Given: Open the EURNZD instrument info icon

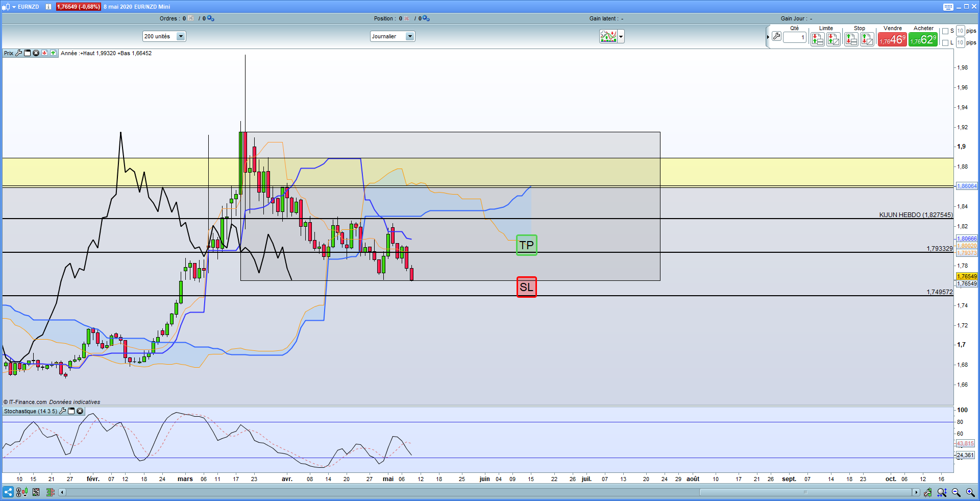Looking at the screenshot, I should [x=48, y=7].
